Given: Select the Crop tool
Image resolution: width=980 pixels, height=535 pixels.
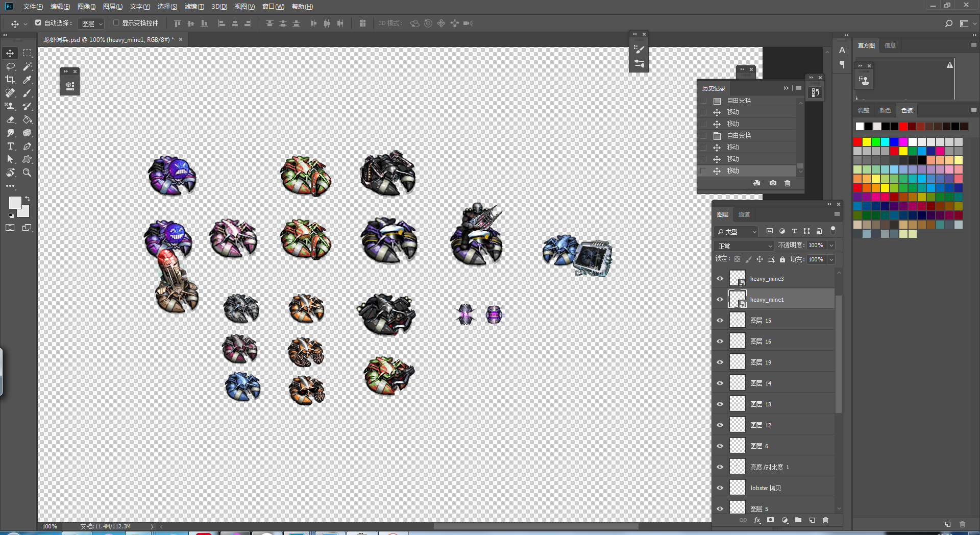Looking at the screenshot, I should 10,80.
